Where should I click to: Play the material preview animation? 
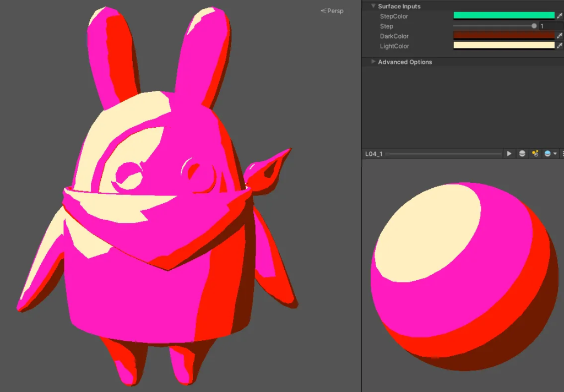pos(509,154)
